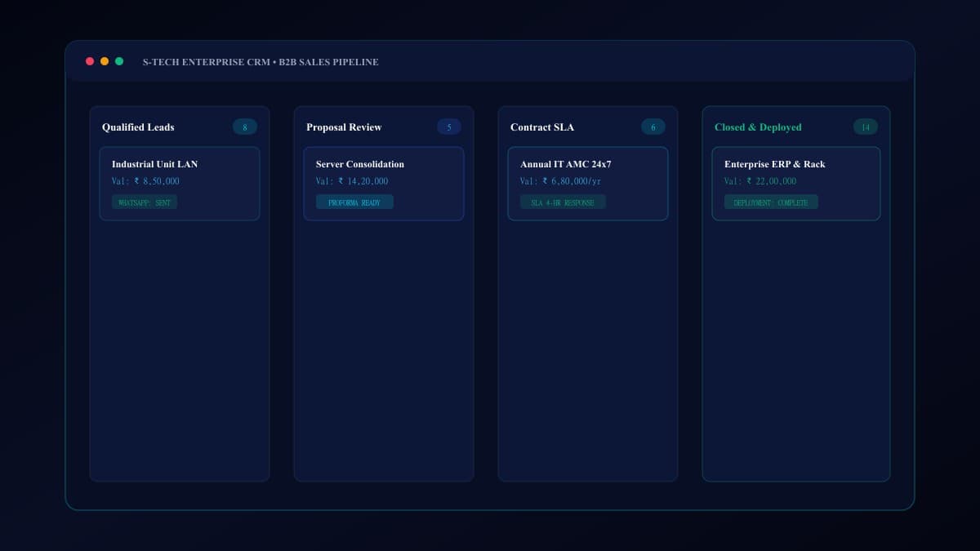This screenshot has height=551, width=980.
Task: Open the Annual IT AMC 24x7 card
Action: coord(588,184)
